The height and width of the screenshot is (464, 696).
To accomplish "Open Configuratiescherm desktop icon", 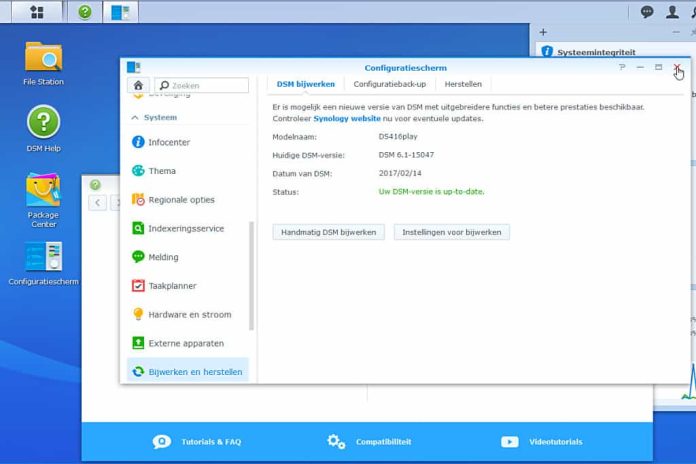I will point(44,263).
